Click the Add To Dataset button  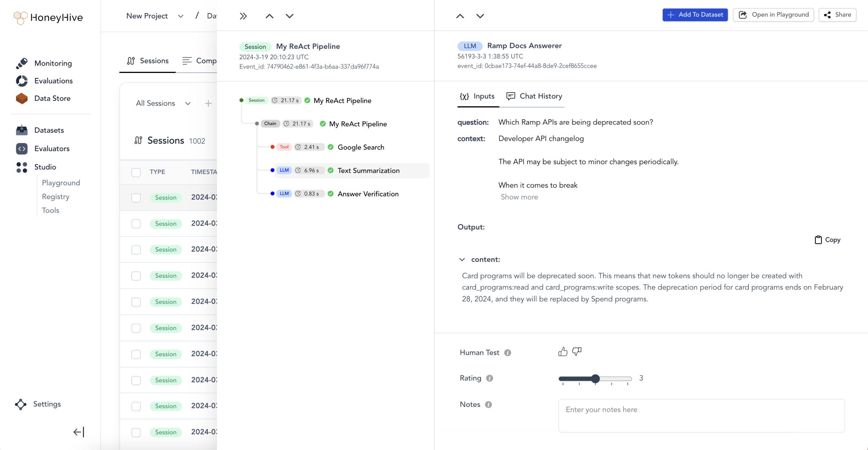pos(694,14)
